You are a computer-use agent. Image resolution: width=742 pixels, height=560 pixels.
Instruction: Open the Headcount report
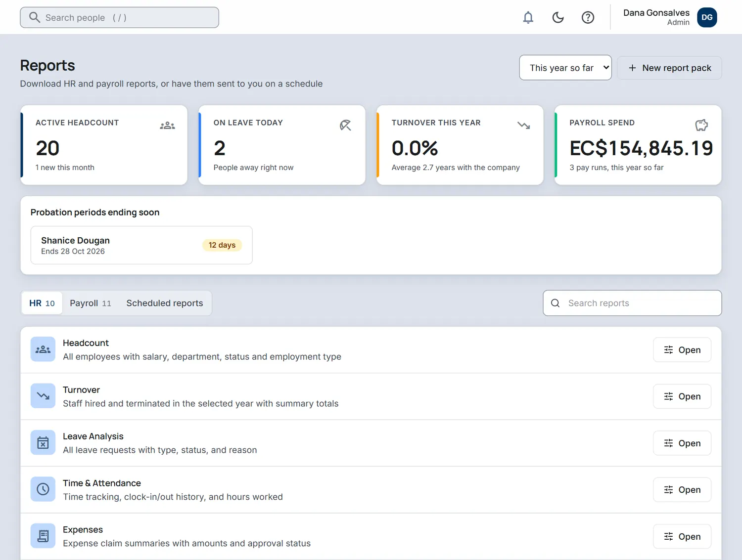(682, 350)
